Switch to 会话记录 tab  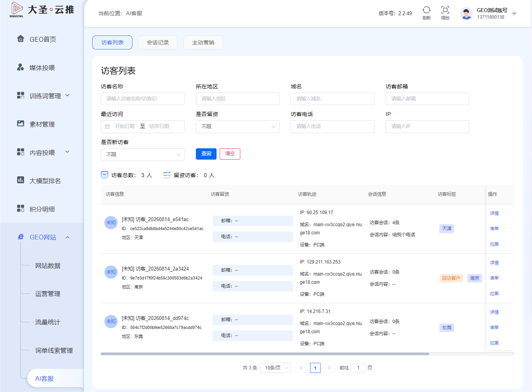pos(158,42)
